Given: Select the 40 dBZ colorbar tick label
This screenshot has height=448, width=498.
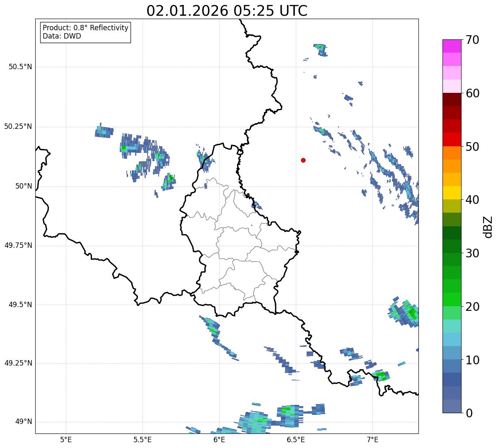Looking at the screenshot, I should (473, 200).
